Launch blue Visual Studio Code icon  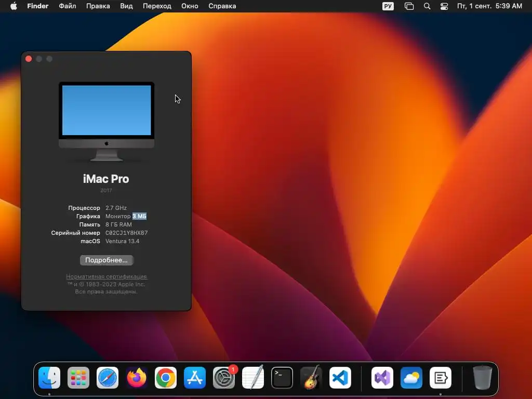point(340,378)
